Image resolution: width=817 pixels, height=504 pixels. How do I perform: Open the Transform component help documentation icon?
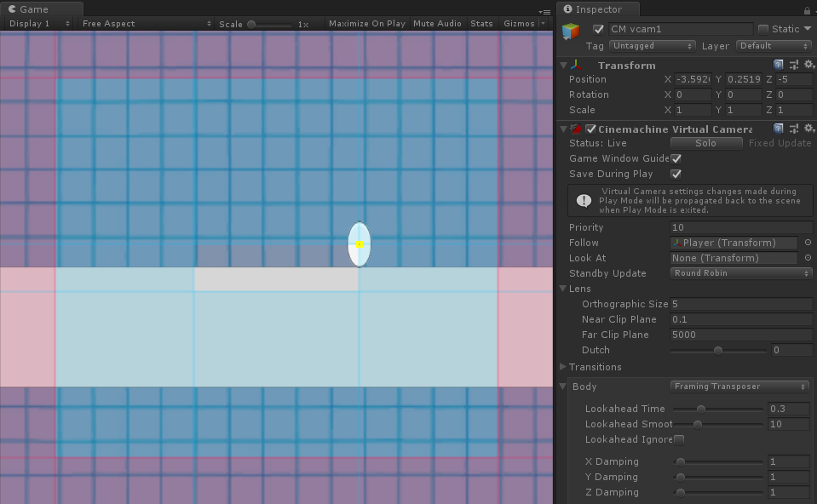(x=777, y=65)
